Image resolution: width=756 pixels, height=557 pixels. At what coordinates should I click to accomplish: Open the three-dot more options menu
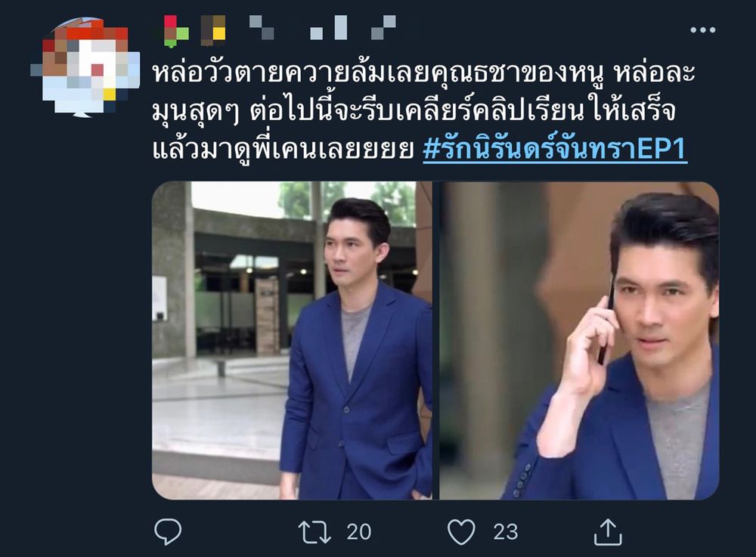pyautogui.click(x=702, y=30)
